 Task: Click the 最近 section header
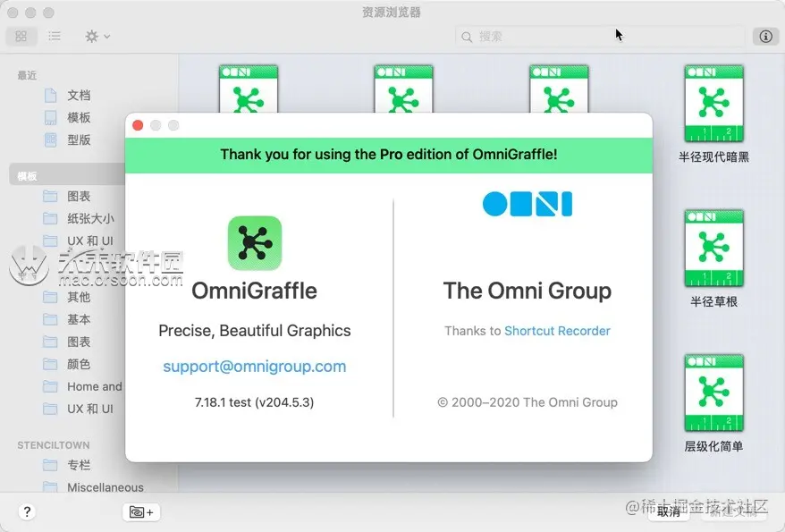[27, 76]
